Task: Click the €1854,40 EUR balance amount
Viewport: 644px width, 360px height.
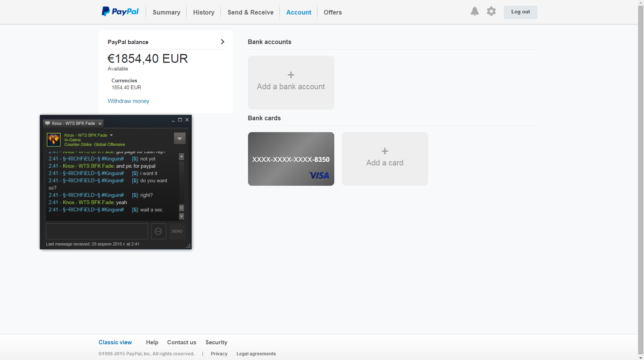Action: [148, 59]
